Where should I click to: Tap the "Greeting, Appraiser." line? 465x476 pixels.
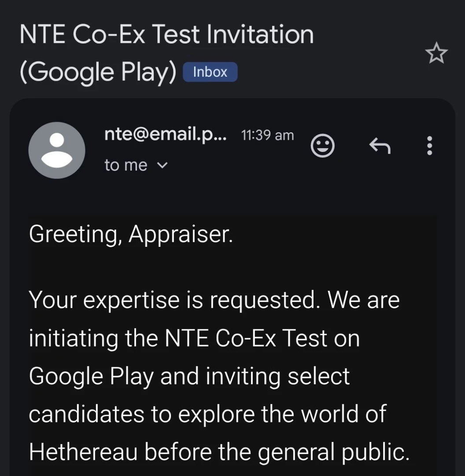130,234
